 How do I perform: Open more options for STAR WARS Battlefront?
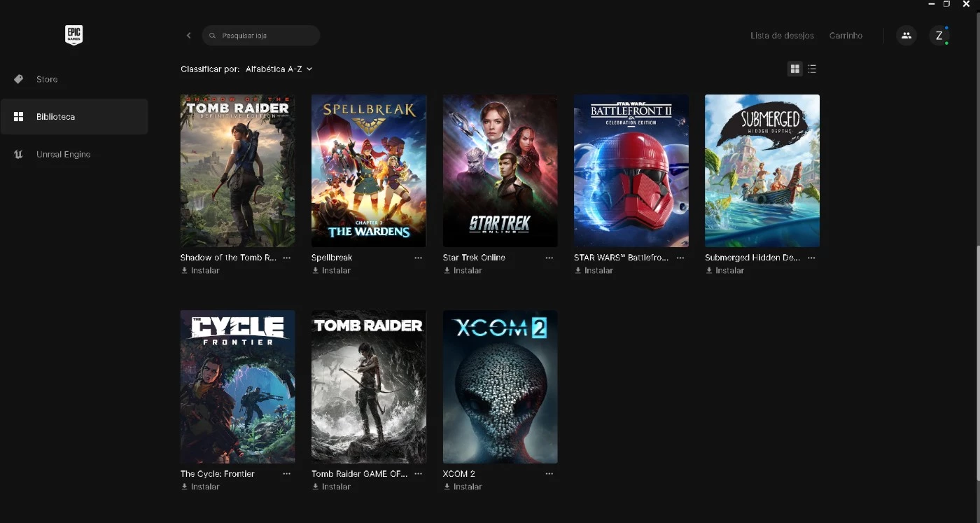click(680, 258)
